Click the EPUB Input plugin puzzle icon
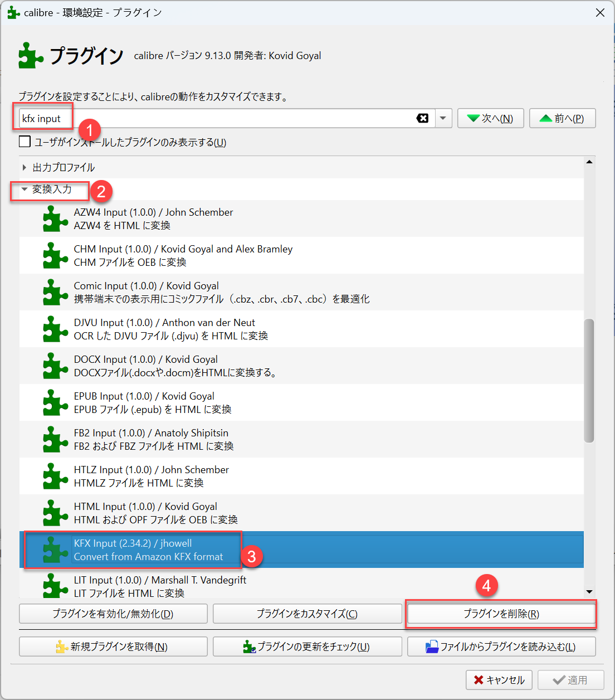 tap(55, 402)
